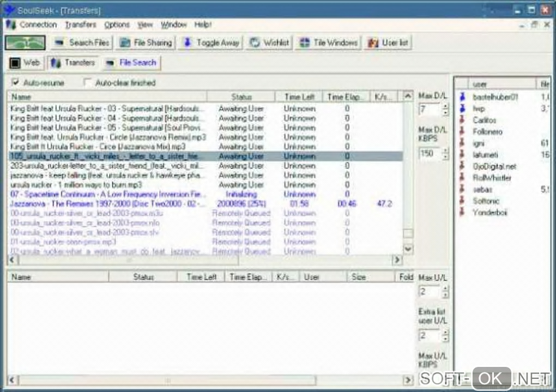556x392 pixels.
Task: Select '203-ursula_rucker-letter_to_a_sister' row
Action: click(206, 166)
